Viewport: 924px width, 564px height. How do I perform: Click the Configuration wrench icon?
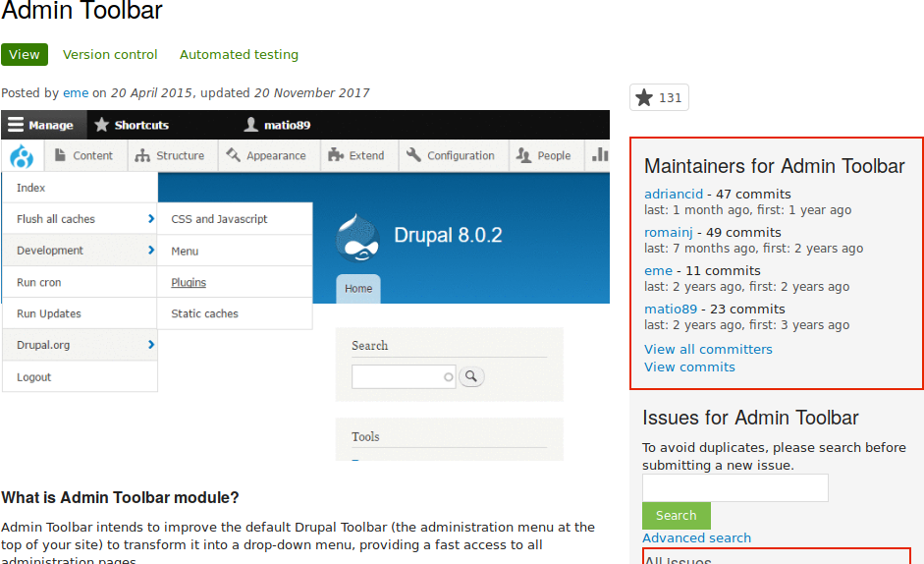point(413,154)
